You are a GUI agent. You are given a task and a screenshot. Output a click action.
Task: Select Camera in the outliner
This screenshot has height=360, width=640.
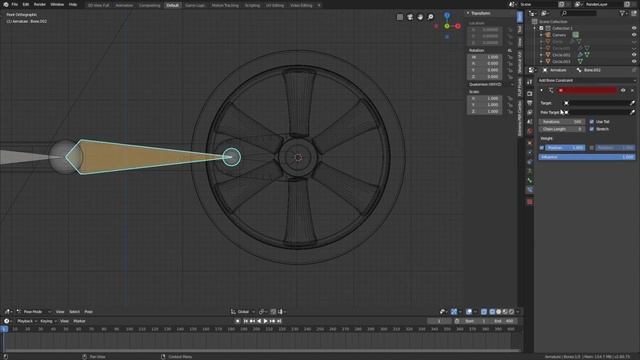559,35
